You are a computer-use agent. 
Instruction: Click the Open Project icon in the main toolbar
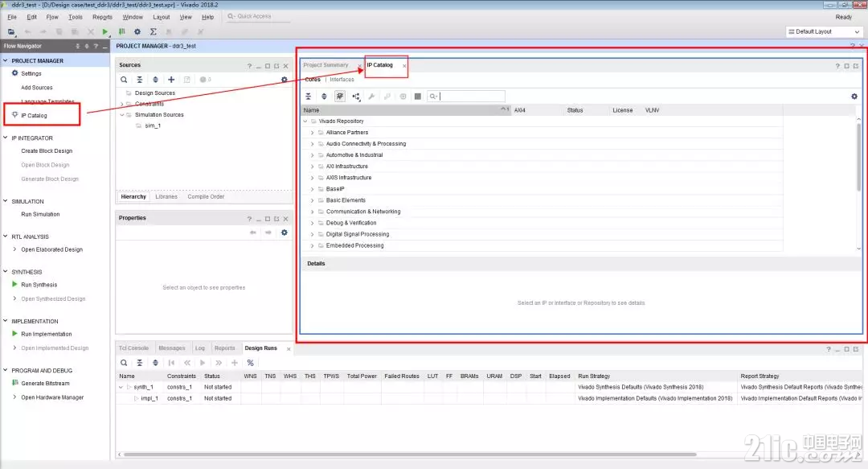11,31
